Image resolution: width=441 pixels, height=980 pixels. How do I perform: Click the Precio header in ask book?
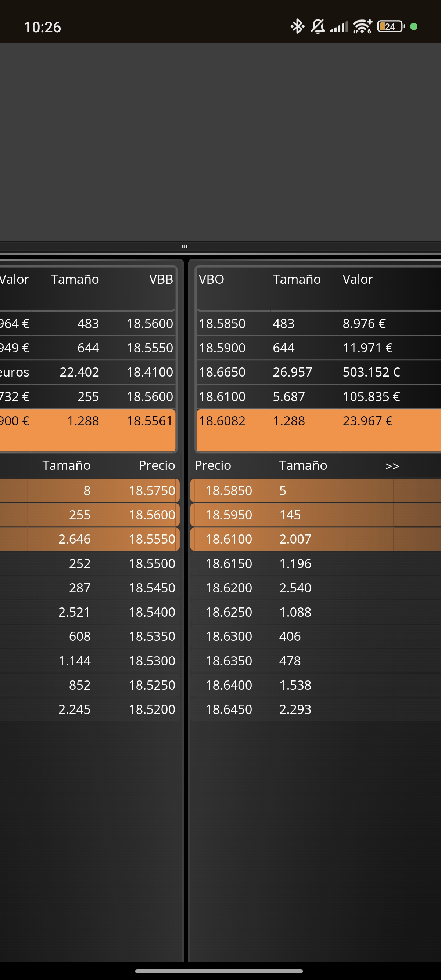(x=213, y=465)
